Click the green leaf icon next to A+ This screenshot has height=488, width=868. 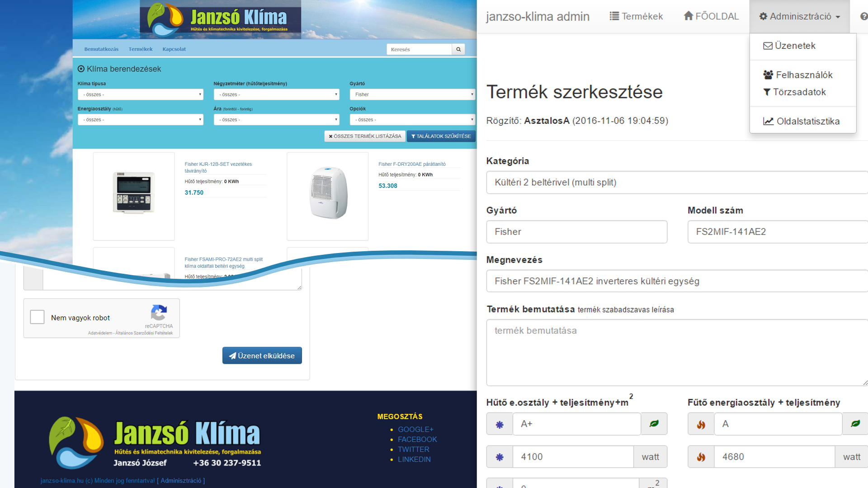[x=654, y=424]
